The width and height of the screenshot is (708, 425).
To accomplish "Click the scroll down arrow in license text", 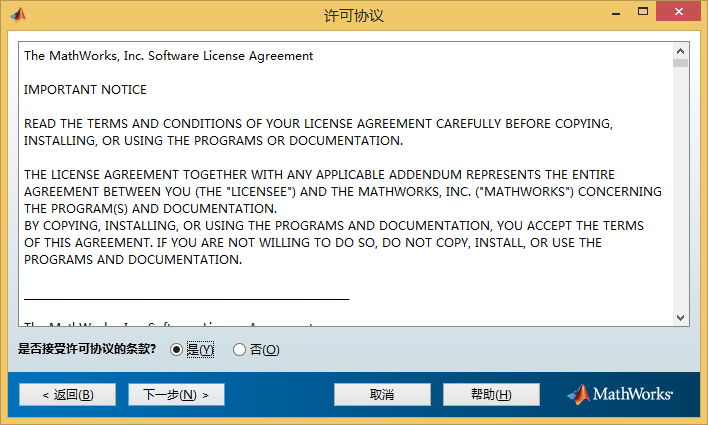I will (x=680, y=318).
